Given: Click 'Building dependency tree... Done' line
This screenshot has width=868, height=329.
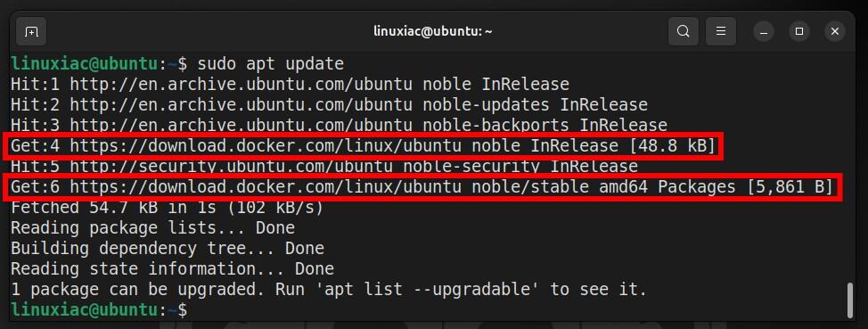Looking at the screenshot, I should coord(168,249).
